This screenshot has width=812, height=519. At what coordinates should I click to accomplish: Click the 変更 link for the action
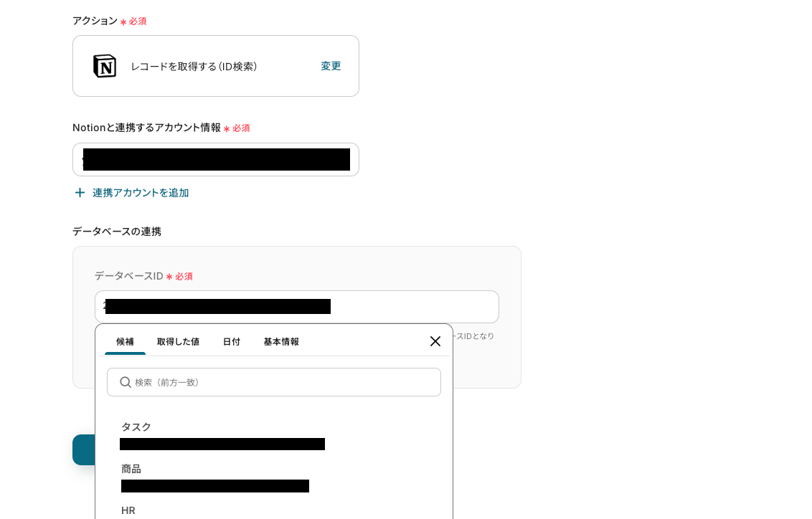point(331,66)
